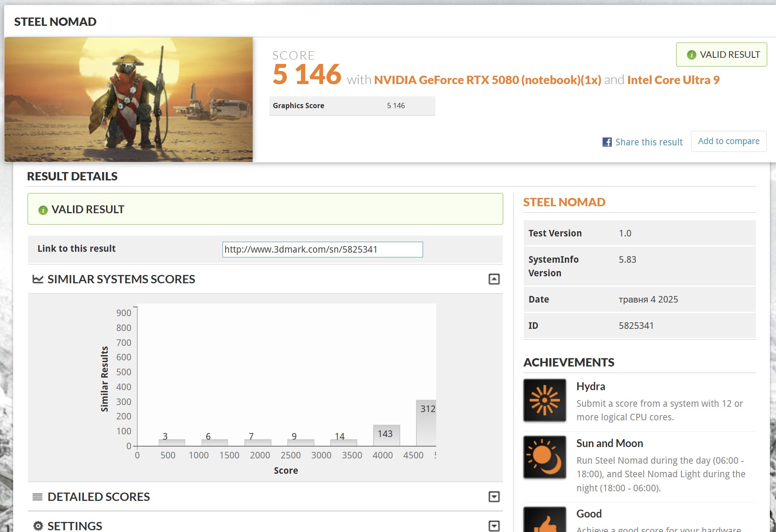The image size is (776, 532).
Task: Click the green info icon in Valid Result badge
Action: 691,55
